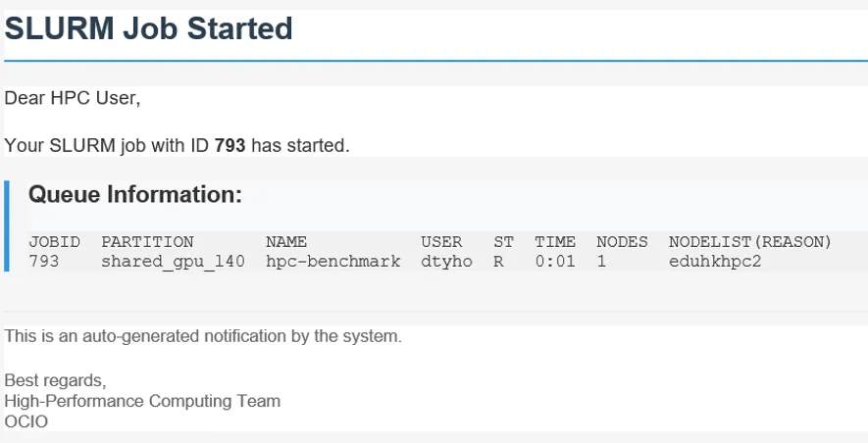The image size is (868, 443).
Task: Select the node name eduhkhpc2
Action: pyautogui.click(x=715, y=262)
